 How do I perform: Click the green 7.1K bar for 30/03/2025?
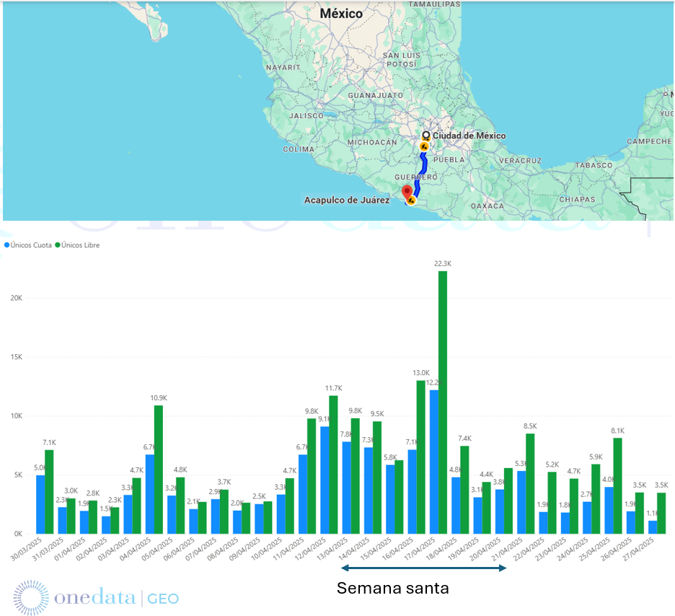50,491
